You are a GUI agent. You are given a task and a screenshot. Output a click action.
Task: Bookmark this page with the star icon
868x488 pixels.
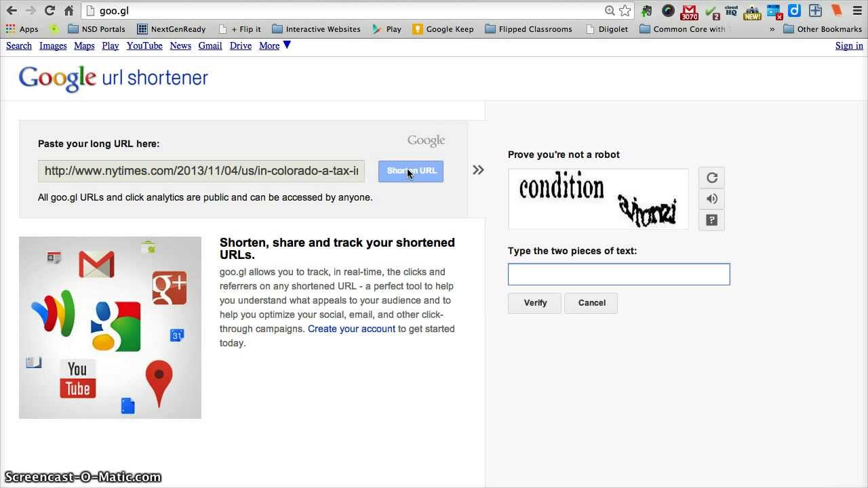625,11
